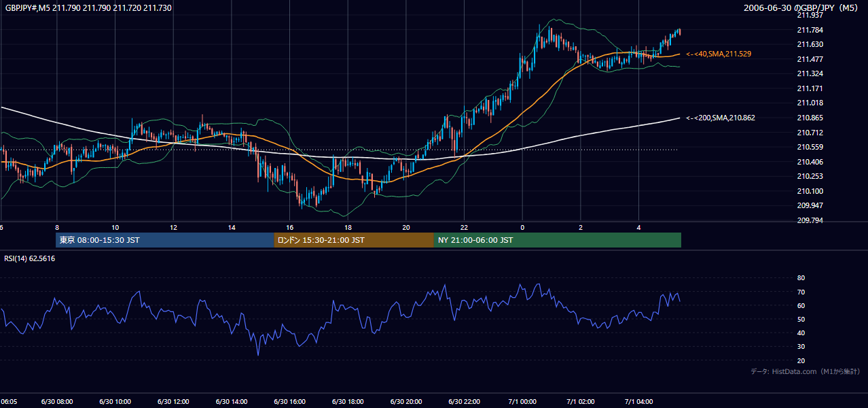Click hour label 18 under price chart
This screenshot has height=408, width=868.
point(348,227)
